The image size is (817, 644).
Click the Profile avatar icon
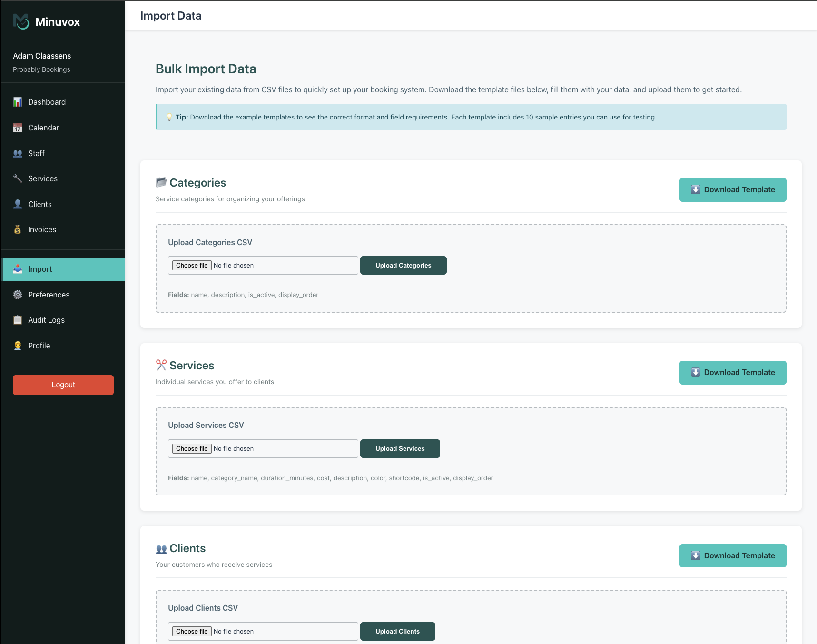(x=18, y=346)
